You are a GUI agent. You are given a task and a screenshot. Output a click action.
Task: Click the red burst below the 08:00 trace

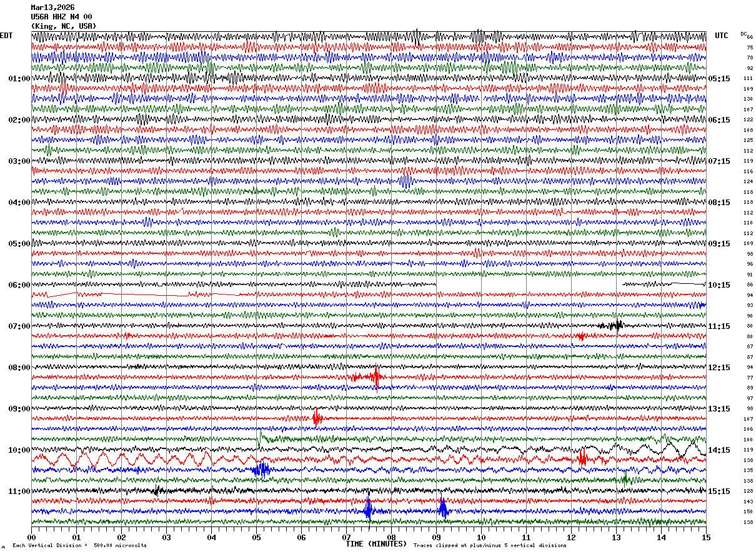click(x=367, y=376)
